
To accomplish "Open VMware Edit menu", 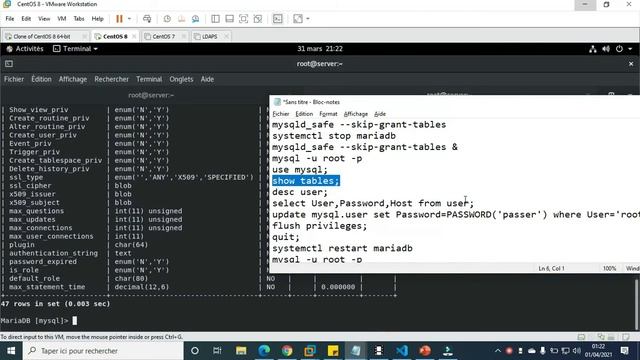I will [26, 19].
